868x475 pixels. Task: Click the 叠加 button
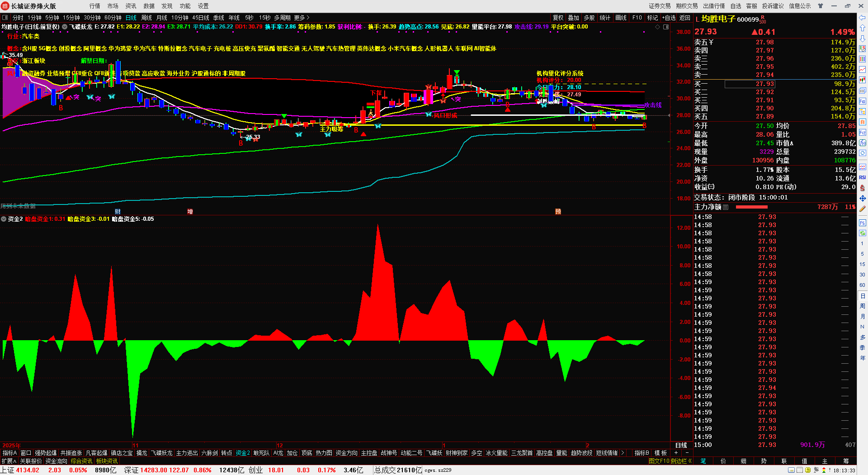click(574, 18)
